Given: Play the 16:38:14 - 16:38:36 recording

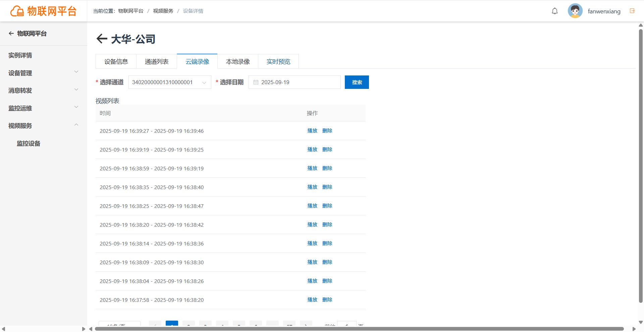Looking at the screenshot, I should [312, 243].
